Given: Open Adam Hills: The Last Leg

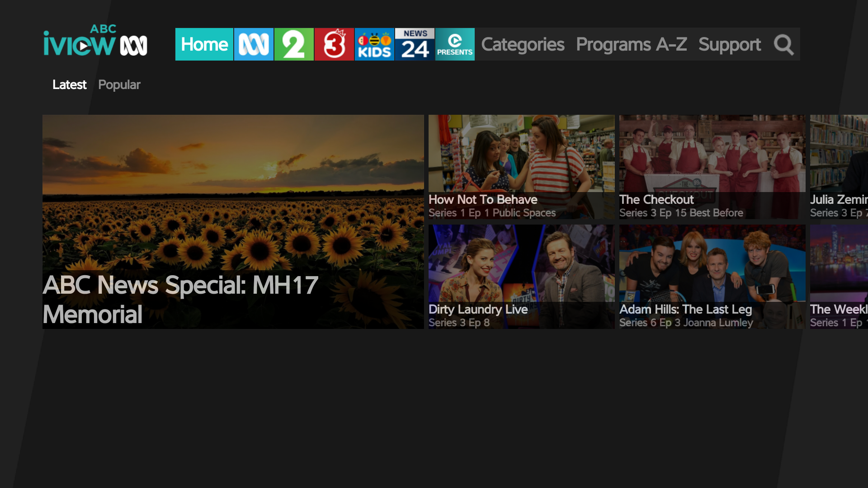Looking at the screenshot, I should (x=712, y=277).
